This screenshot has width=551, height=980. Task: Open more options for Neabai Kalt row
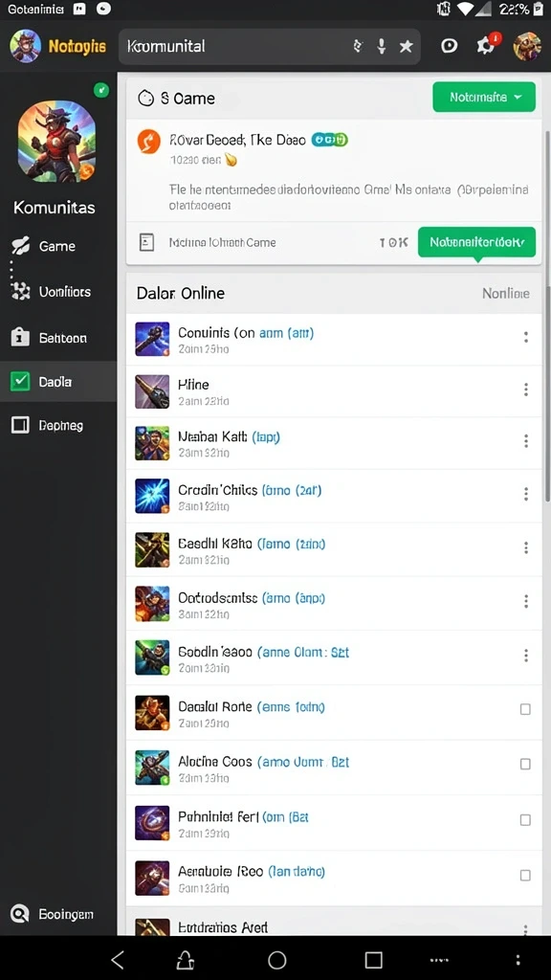(526, 441)
